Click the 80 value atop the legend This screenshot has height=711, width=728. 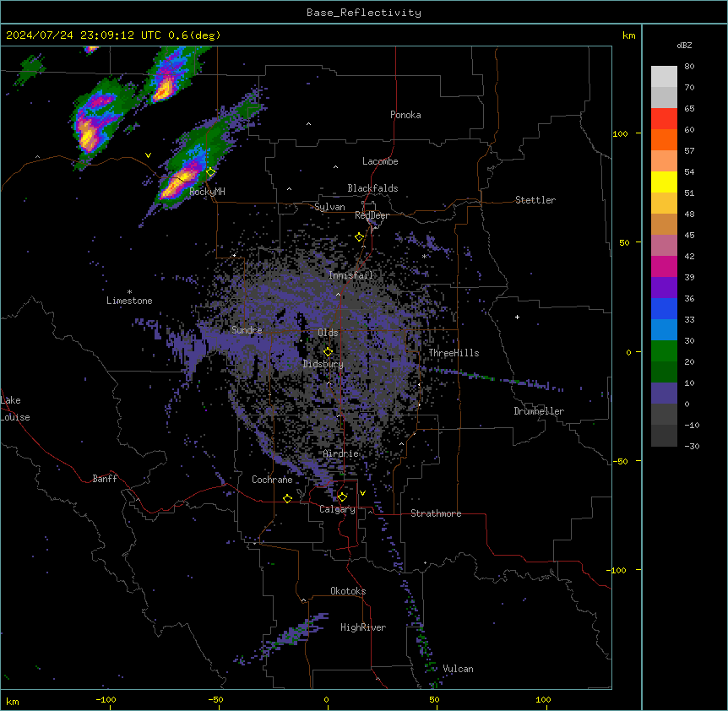tap(689, 67)
